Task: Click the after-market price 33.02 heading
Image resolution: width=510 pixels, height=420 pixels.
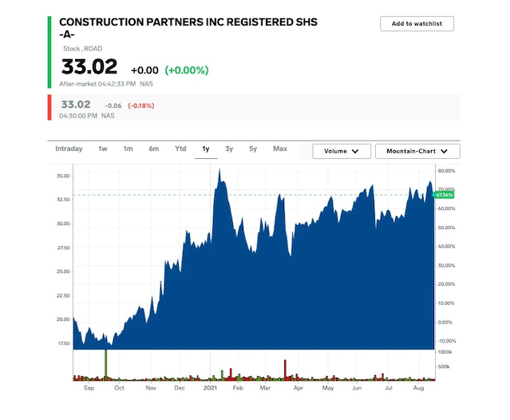Action: pyautogui.click(x=89, y=67)
